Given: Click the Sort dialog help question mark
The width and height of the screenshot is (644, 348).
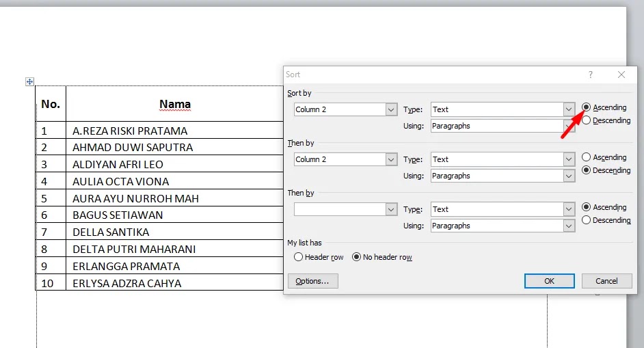Looking at the screenshot, I should [590, 75].
